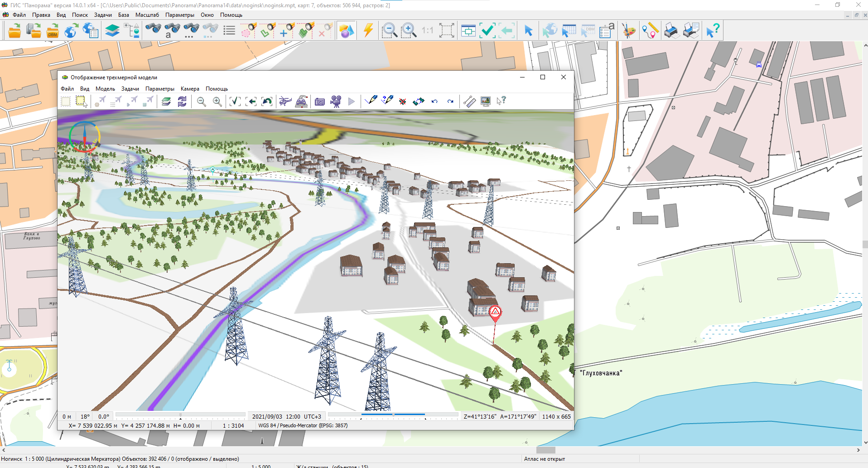This screenshot has height=468, width=868.
Task: Open the Камера menu
Action: pos(190,89)
